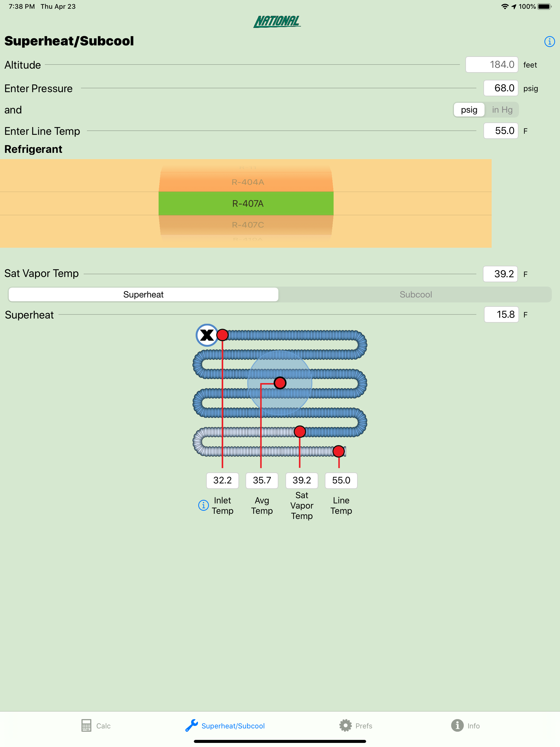Image resolution: width=560 pixels, height=747 pixels.
Task: Select psig pressure unit
Action: point(469,110)
